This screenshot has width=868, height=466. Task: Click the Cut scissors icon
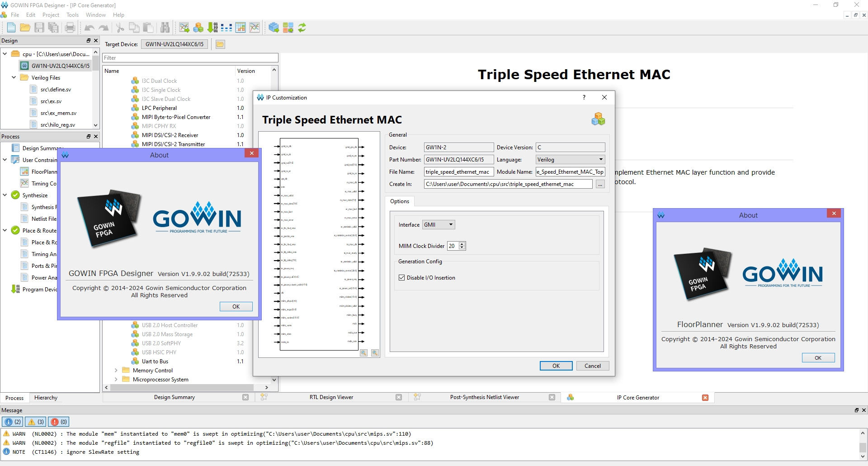point(120,28)
